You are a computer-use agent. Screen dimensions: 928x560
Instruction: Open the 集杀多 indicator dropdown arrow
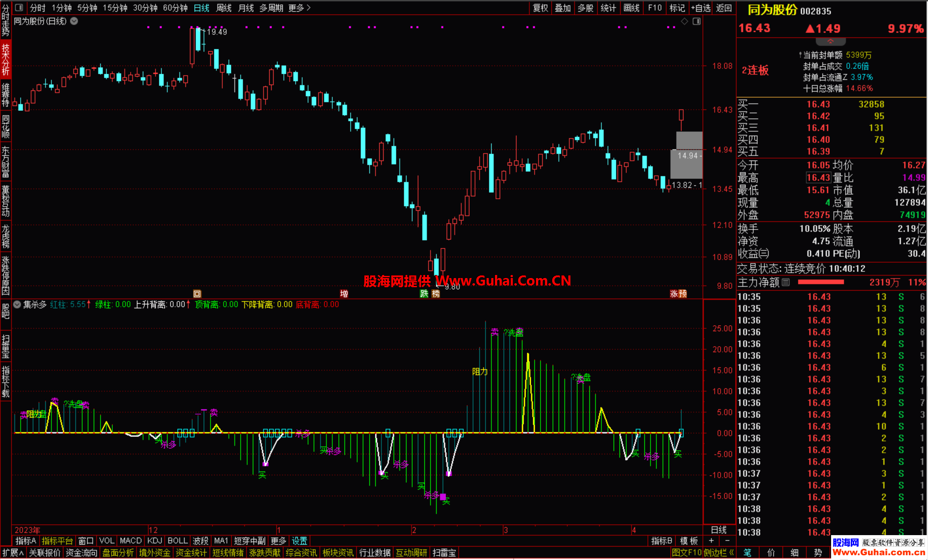click(x=17, y=305)
